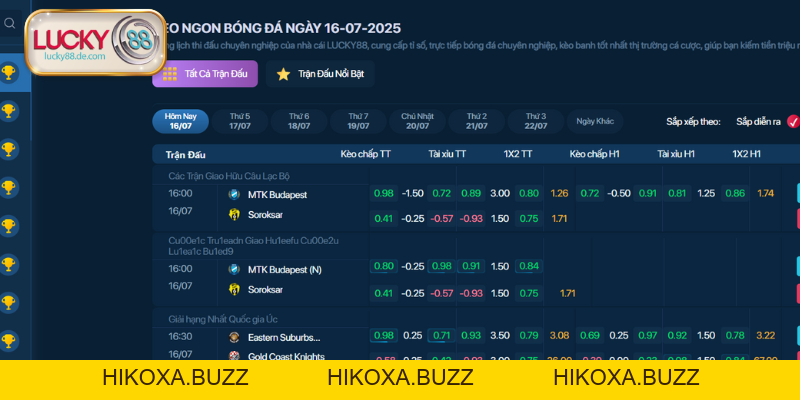Viewport: 800px width, 400px height.
Task: Select the 1.26 odds cell
Action: point(559,193)
